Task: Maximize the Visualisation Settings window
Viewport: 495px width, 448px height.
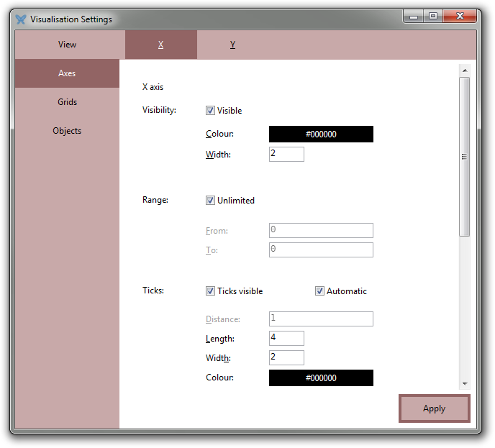Action: pyautogui.click(x=432, y=17)
